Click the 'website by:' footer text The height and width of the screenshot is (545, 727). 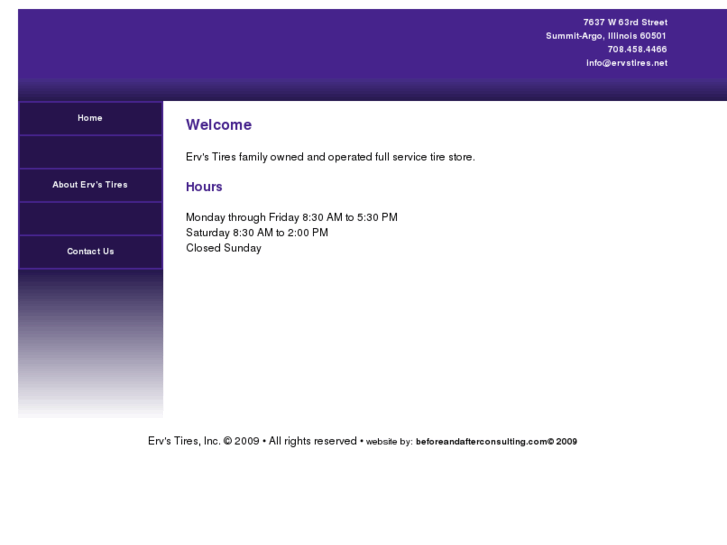click(389, 442)
